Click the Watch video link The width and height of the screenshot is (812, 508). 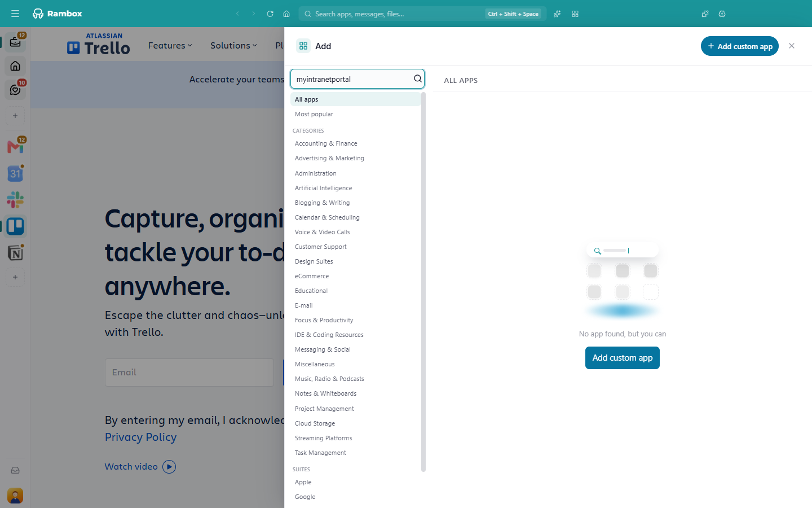(x=140, y=467)
